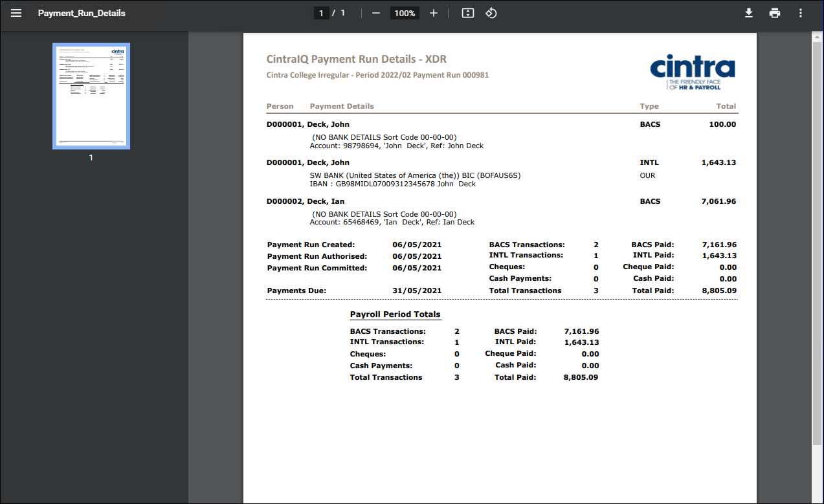Click 'Cheque Paid:' label in the run summary
This screenshot has height=504, width=824.
coord(649,267)
